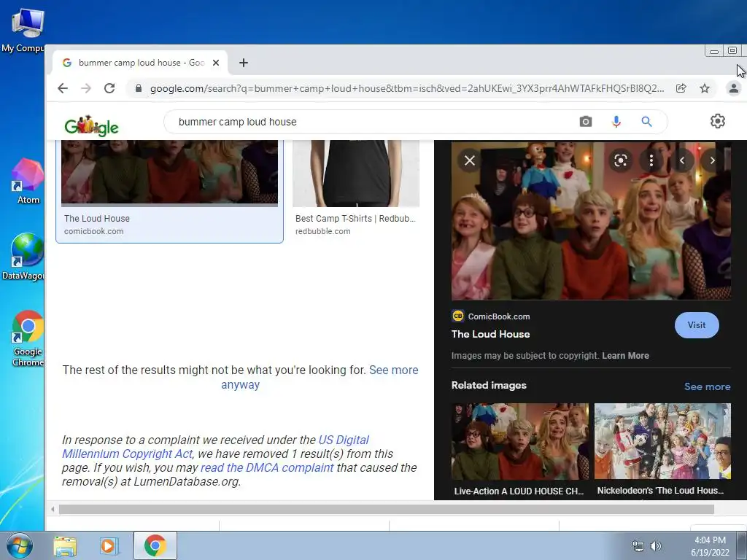Open a new Chrome tab

click(x=244, y=63)
